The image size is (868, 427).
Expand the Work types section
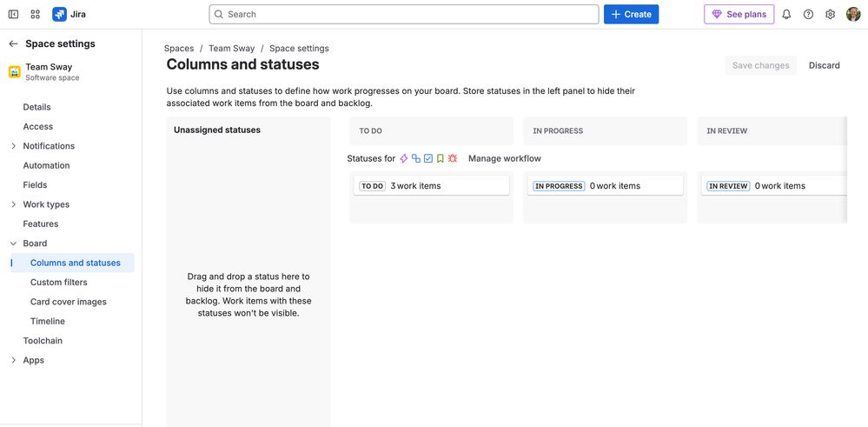pyautogui.click(x=13, y=204)
